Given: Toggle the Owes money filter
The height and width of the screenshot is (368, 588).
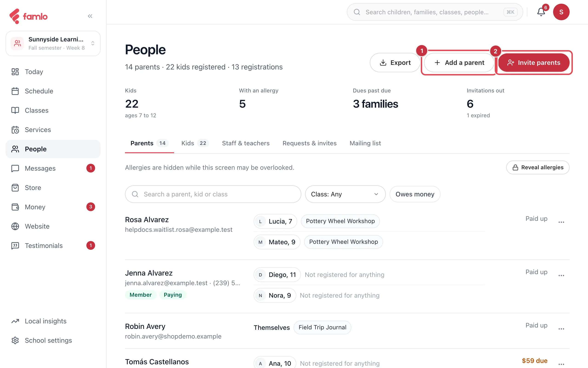Looking at the screenshot, I should (415, 194).
